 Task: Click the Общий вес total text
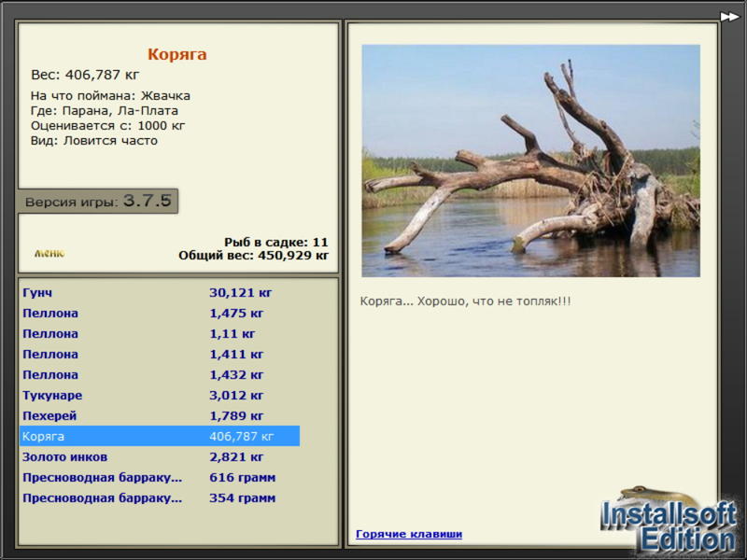tap(253, 255)
